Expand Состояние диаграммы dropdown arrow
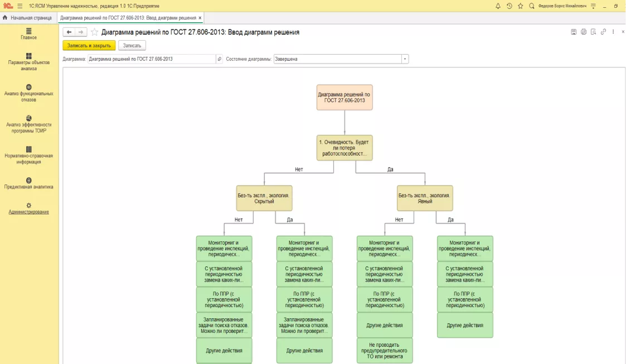The width and height of the screenshot is (626, 364). coord(405,59)
